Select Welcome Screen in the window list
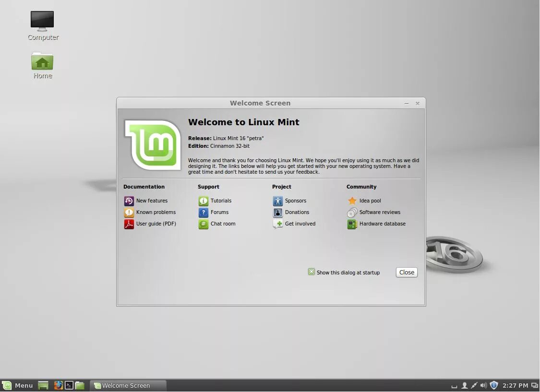The height and width of the screenshot is (392, 540). tap(128, 385)
